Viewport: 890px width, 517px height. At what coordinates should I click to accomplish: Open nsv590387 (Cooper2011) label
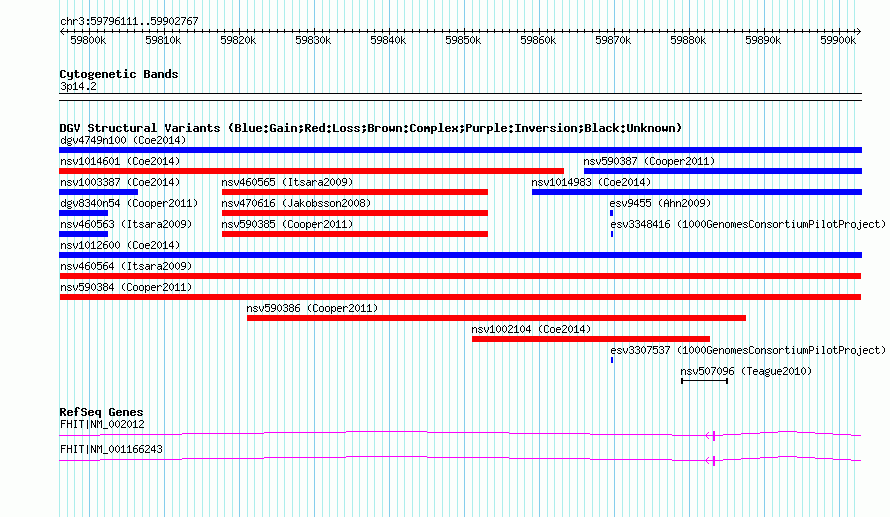point(649,161)
